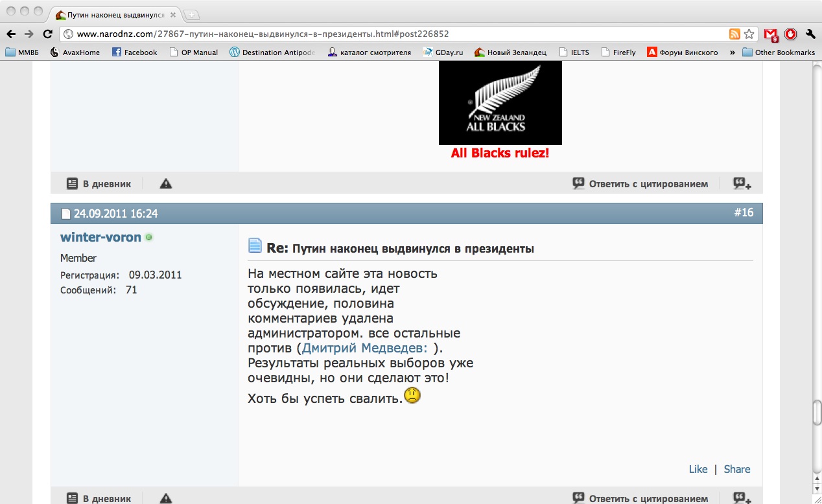This screenshot has width=822, height=504.
Task: Reply with quote to winter-voron's post
Action: [640, 499]
